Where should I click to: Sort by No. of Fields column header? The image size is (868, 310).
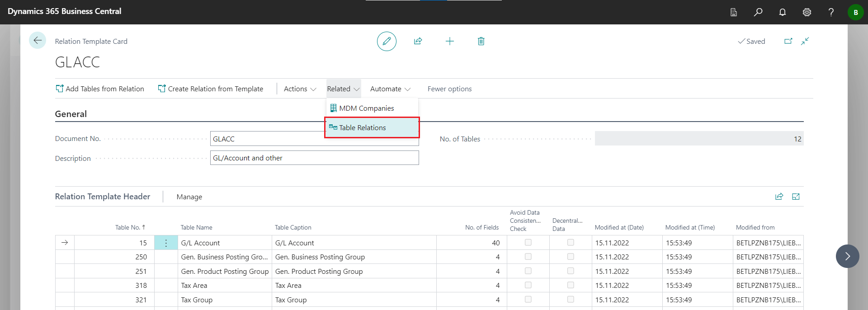click(482, 227)
